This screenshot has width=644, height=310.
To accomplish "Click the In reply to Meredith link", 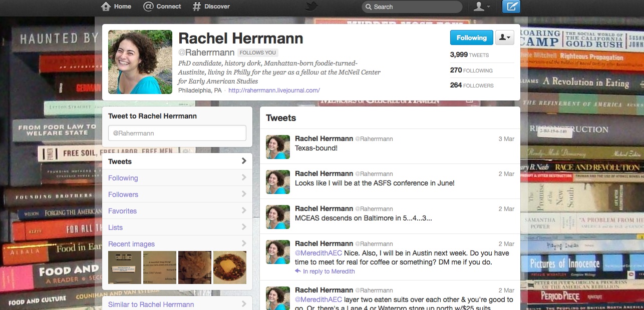I will click(329, 271).
